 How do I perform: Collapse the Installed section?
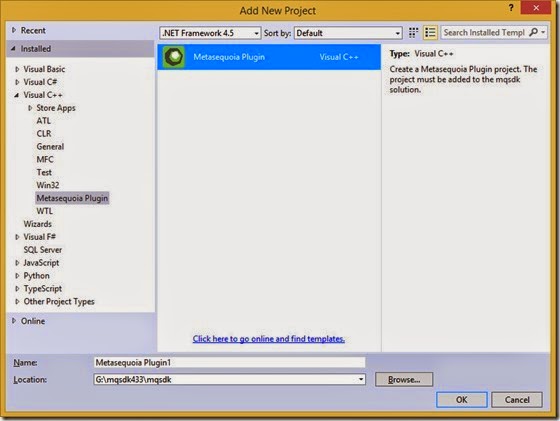(13, 49)
